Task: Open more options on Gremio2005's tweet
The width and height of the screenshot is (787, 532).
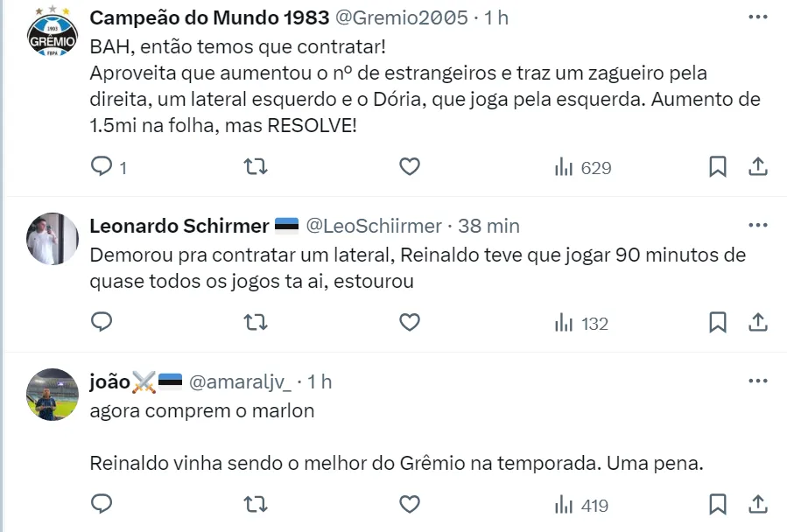Action: click(758, 17)
